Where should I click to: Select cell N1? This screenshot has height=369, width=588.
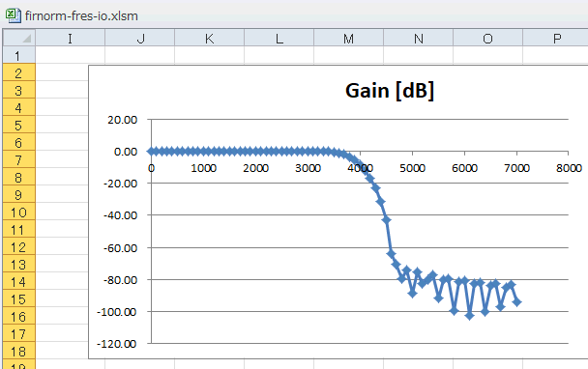(x=419, y=55)
